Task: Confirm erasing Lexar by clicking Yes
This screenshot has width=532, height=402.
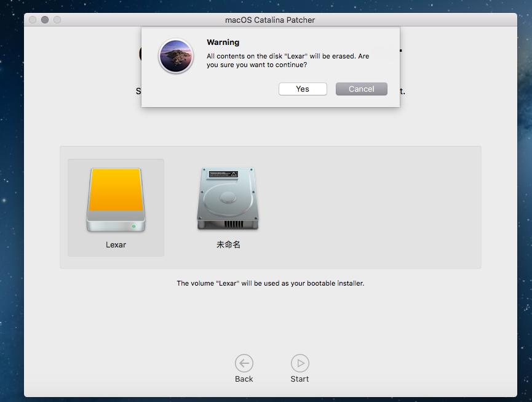Action: pos(302,89)
